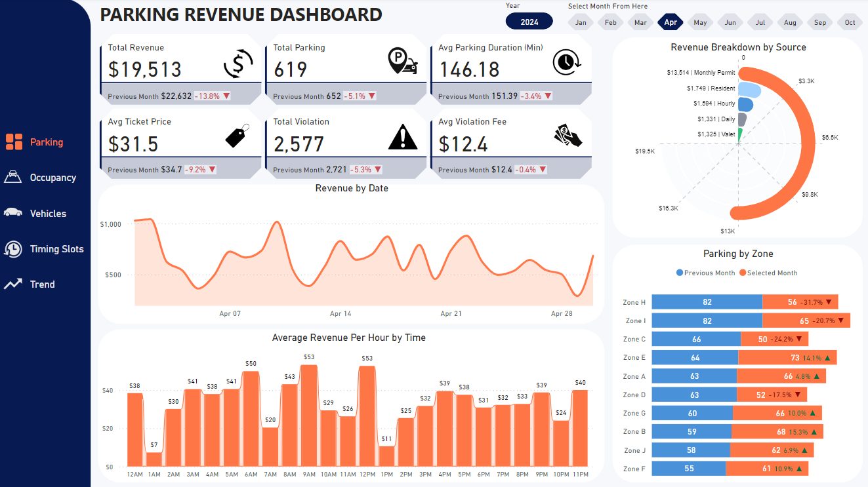Click the green up arrow on Zone E bar
868x487 pixels.
pos(827,358)
